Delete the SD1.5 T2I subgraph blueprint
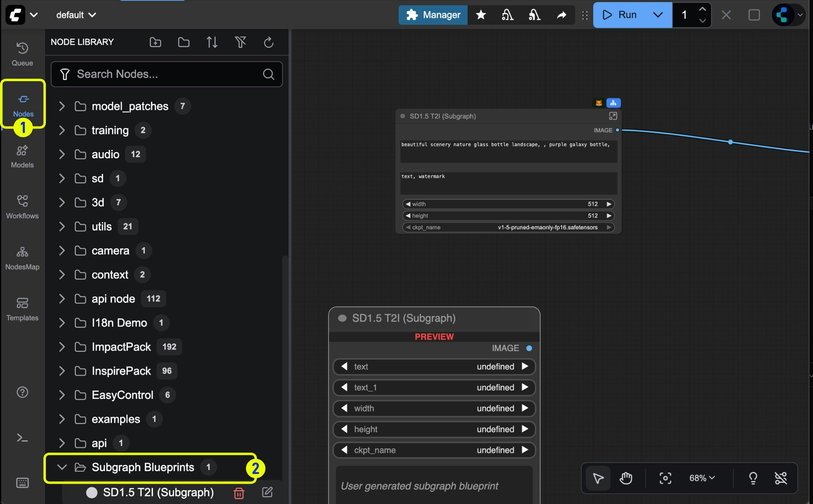813x504 pixels. pyautogui.click(x=239, y=493)
